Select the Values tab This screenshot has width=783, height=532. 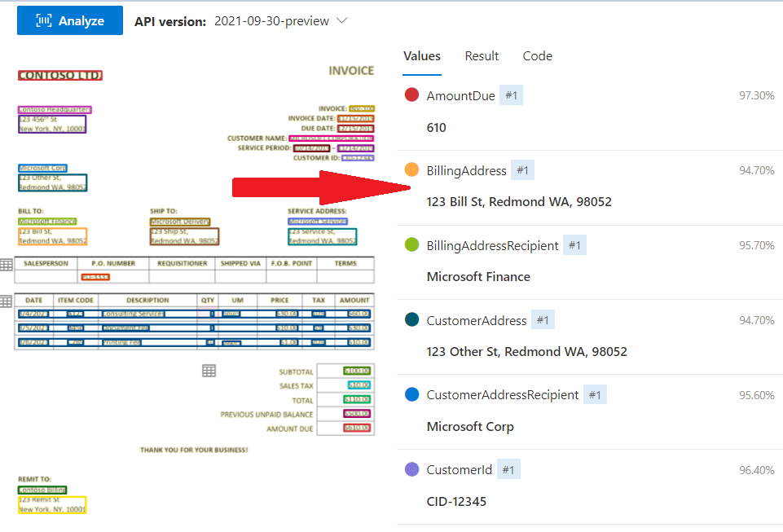421,55
